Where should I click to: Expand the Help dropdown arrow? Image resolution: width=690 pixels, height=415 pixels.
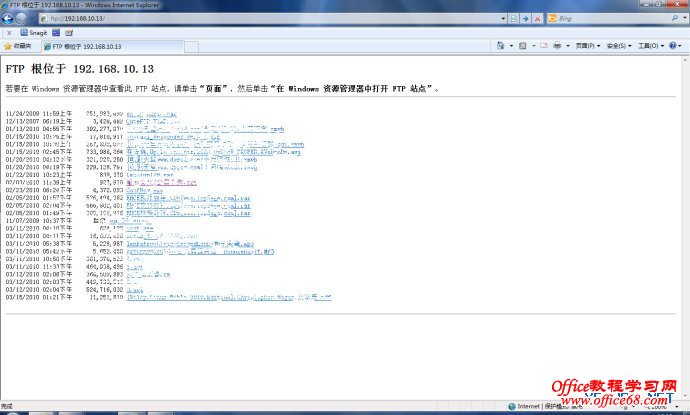tap(680, 46)
